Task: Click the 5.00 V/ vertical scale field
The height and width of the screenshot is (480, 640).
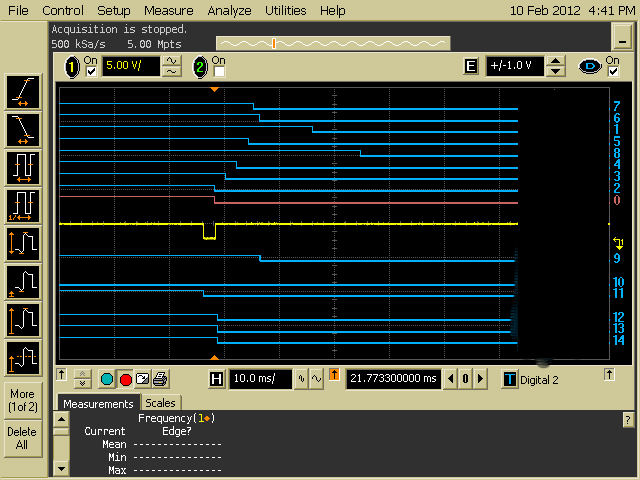Action: pyautogui.click(x=131, y=66)
